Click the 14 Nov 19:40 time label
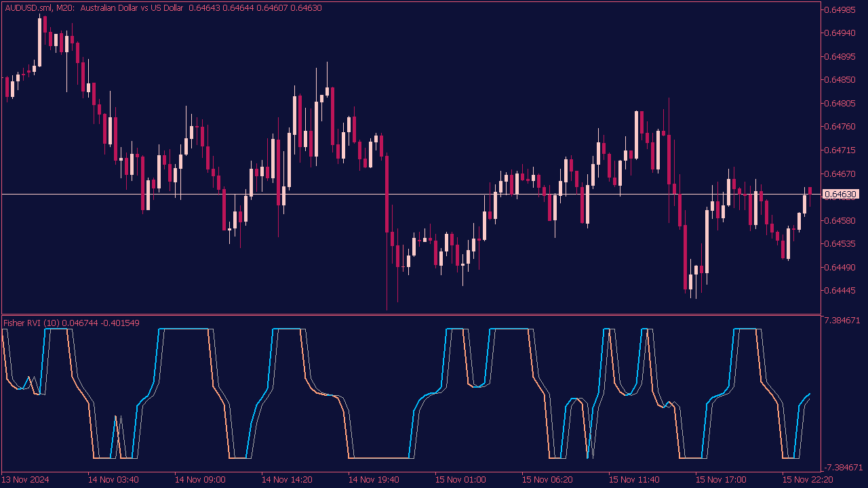 (x=374, y=480)
